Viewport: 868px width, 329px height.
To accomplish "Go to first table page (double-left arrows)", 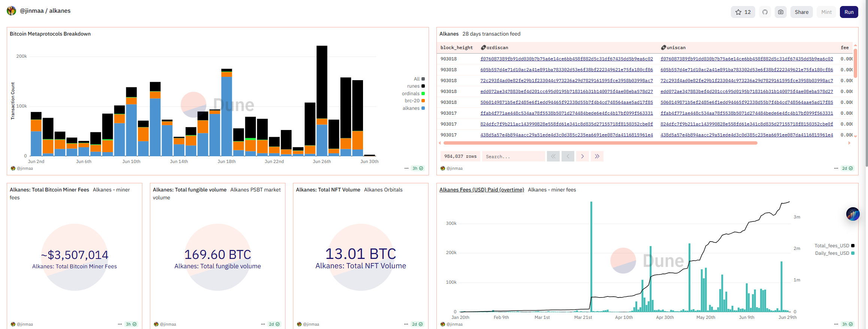I will tap(553, 156).
